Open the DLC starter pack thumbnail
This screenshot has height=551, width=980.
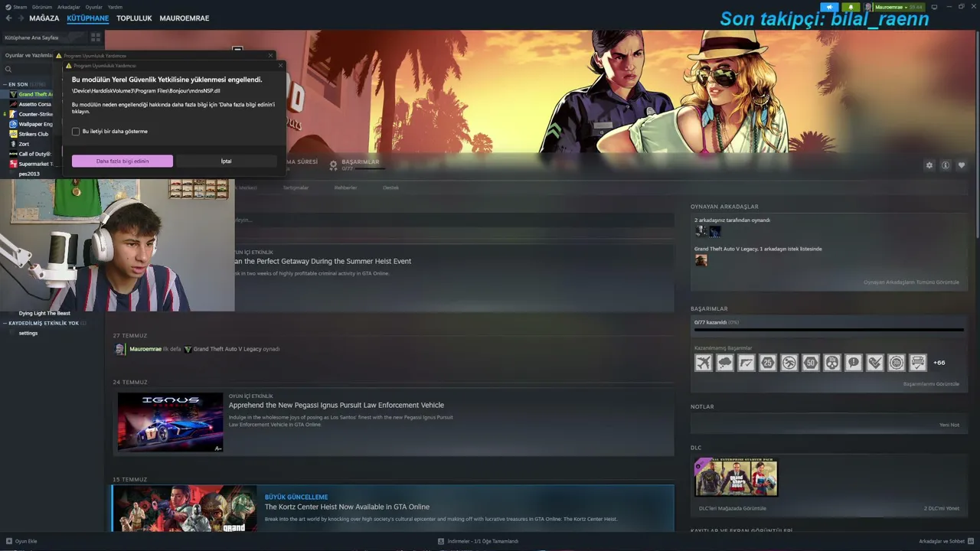point(736,478)
